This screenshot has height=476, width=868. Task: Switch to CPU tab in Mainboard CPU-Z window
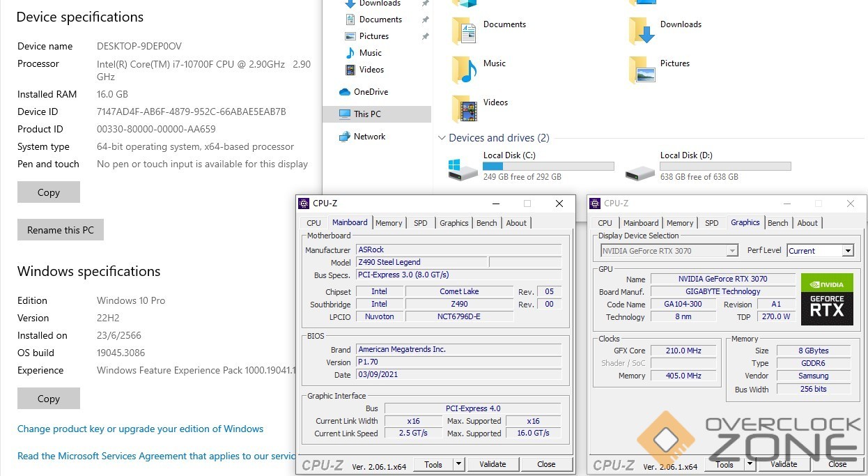click(314, 223)
